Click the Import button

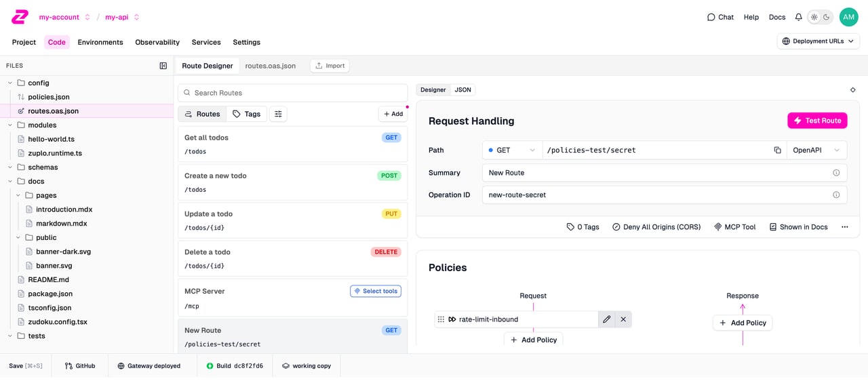pyautogui.click(x=330, y=66)
